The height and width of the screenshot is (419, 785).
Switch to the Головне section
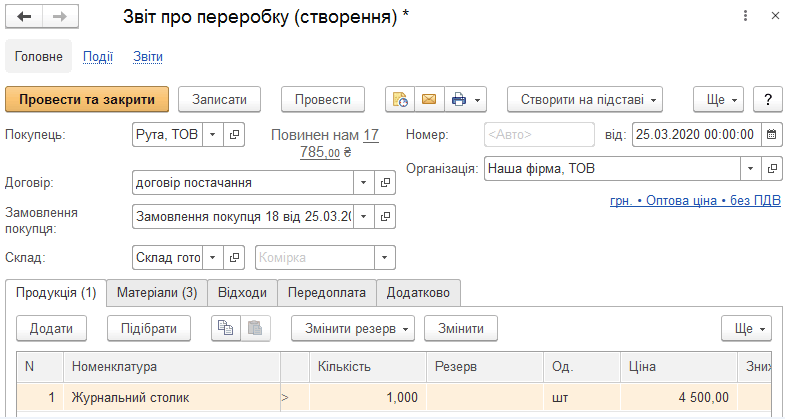[x=39, y=57]
